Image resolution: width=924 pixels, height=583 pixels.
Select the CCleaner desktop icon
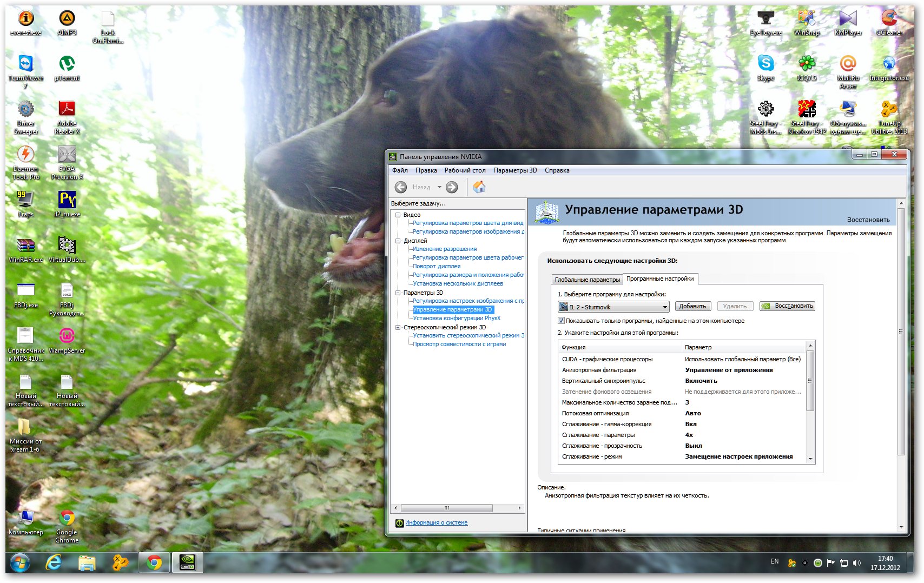pos(889,23)
